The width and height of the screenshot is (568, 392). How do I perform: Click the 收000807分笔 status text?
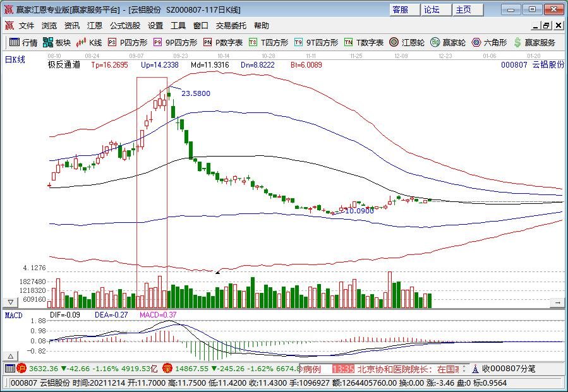509,369
